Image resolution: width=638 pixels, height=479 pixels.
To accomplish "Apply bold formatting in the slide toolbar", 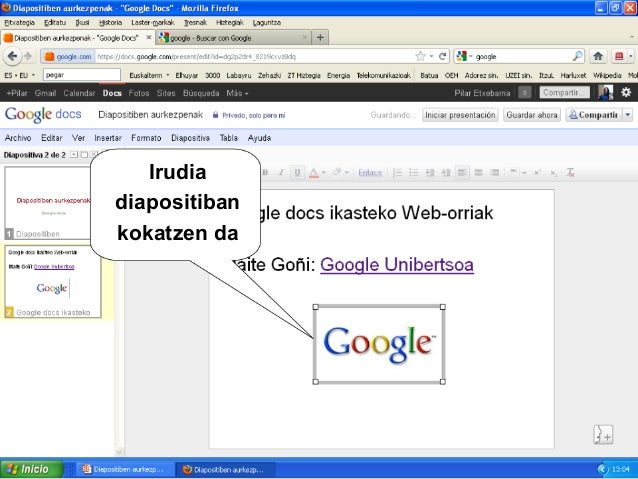I will pyautogui.click(x=265, y=173).
